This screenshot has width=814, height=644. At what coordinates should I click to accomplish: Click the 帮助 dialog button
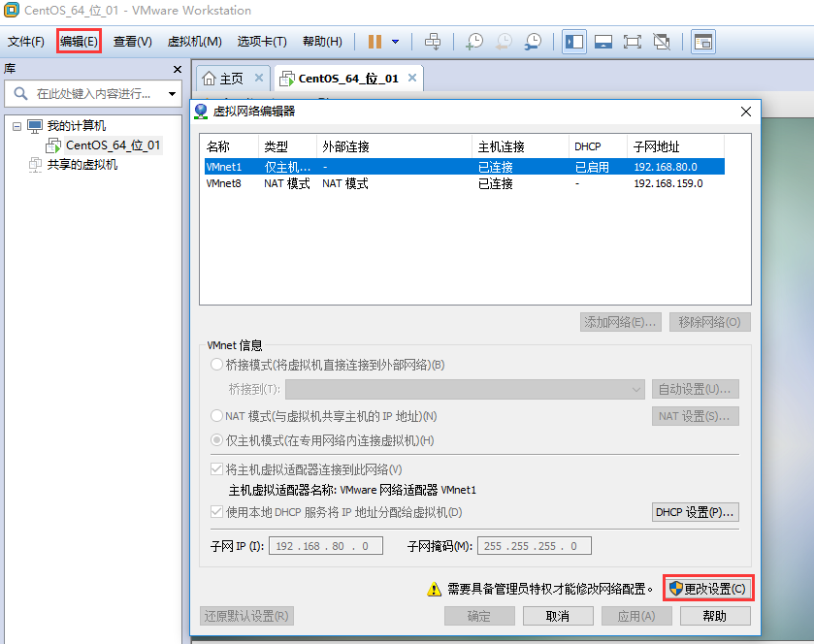click(x=715, y=616)
